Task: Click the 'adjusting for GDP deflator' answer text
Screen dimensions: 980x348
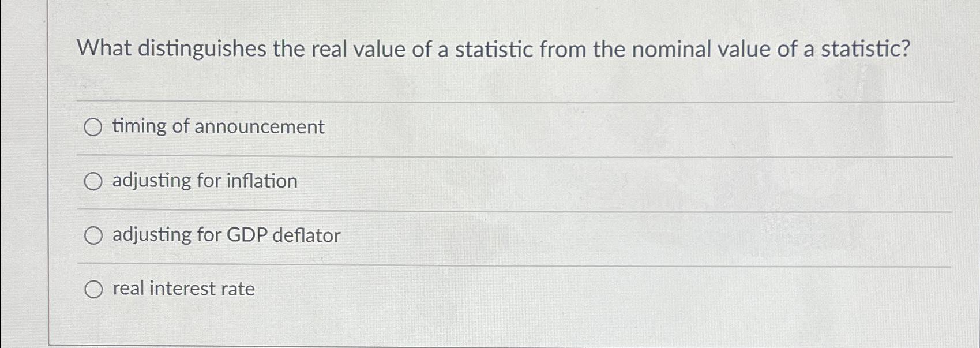Action: click(x=226, y=235)
